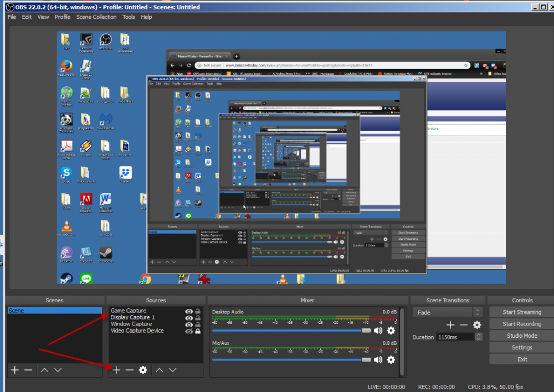Lock the Display Capture 1 source
The height and width of the screenshot is (392, 554).
197,317
